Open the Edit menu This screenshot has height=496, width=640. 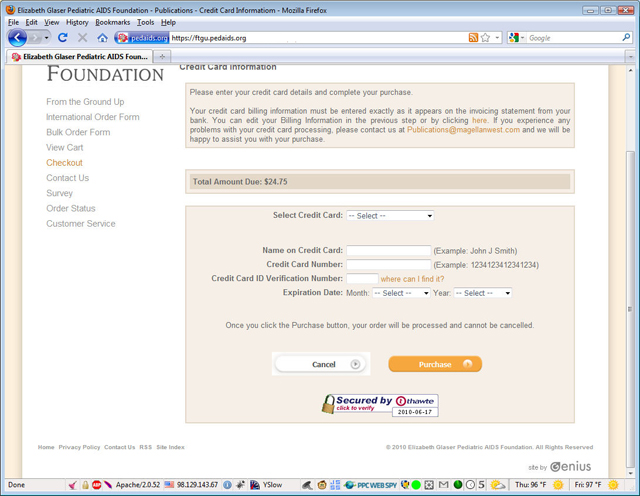tap(31, 22)
